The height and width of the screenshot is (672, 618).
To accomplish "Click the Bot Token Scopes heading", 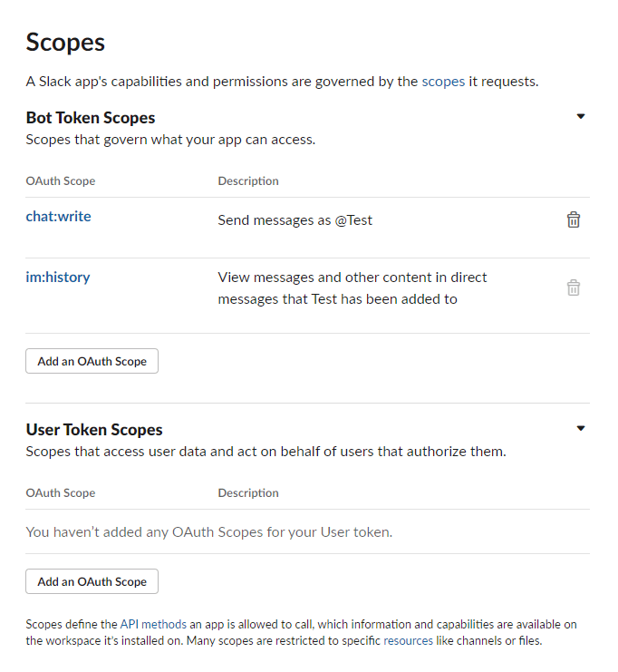I will (x=91, y=118).
